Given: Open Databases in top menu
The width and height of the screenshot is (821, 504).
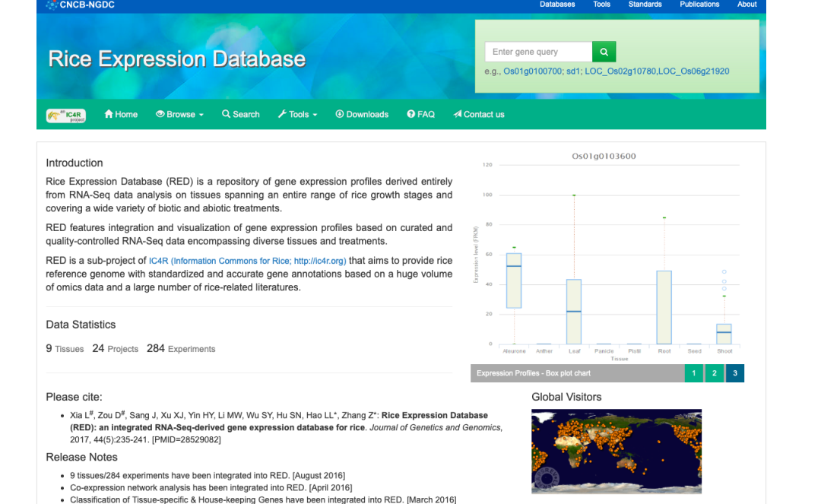Looking at the screenshot, I should click(557, 5).
